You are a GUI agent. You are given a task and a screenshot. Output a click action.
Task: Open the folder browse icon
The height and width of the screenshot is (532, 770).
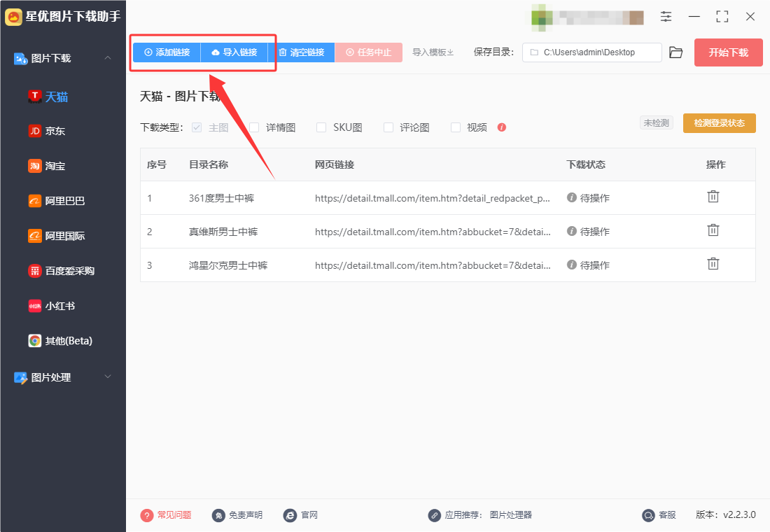676,52
